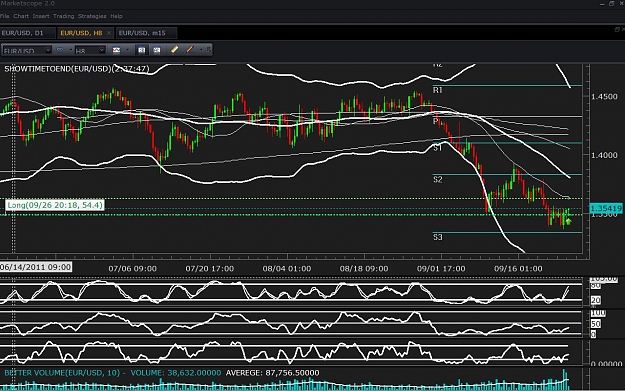The width and height of the screenshot is (625, 391).
Task: Click the first chart layout toolbar icon
Action: pyautogui.click(x=142, y=50)
